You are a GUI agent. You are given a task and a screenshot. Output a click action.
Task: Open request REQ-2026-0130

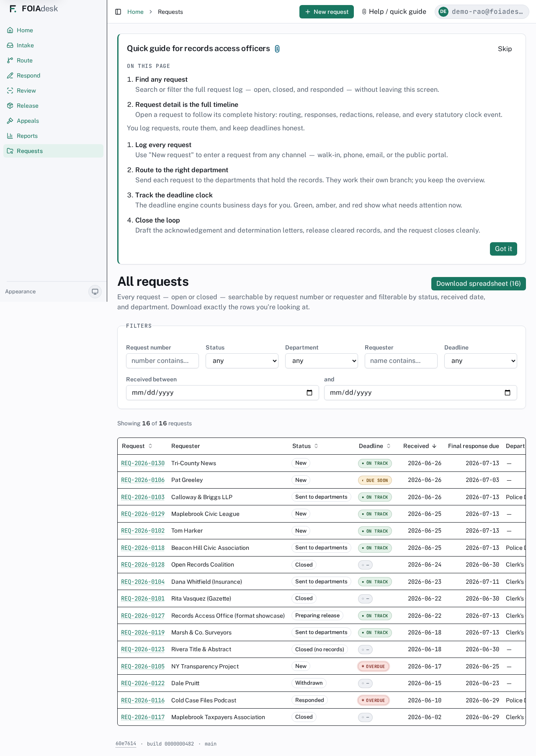[143, 463]
